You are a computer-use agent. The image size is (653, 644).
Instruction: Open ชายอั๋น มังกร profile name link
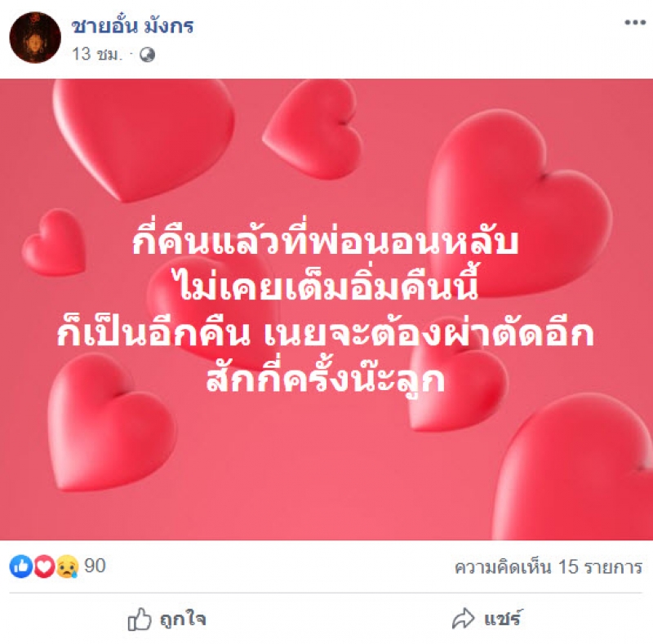point(132,26)
